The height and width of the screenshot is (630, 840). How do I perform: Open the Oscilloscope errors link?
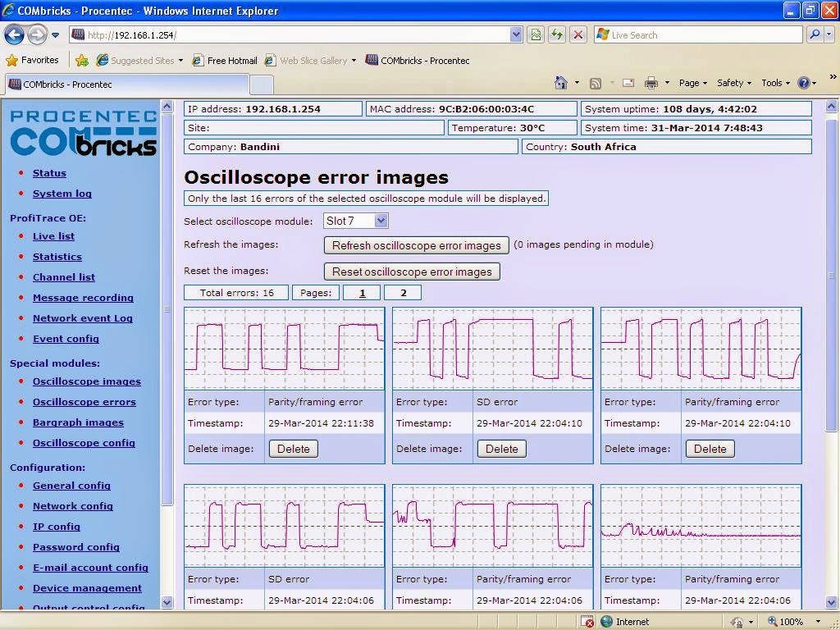[x=84, y=402]
